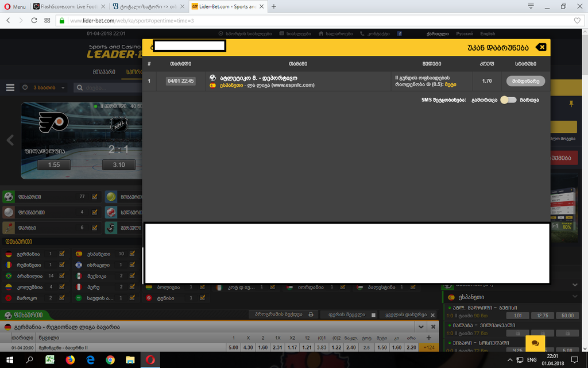
Task: Click the Peru flag icon next to პერუ
Action: point(78,287)
